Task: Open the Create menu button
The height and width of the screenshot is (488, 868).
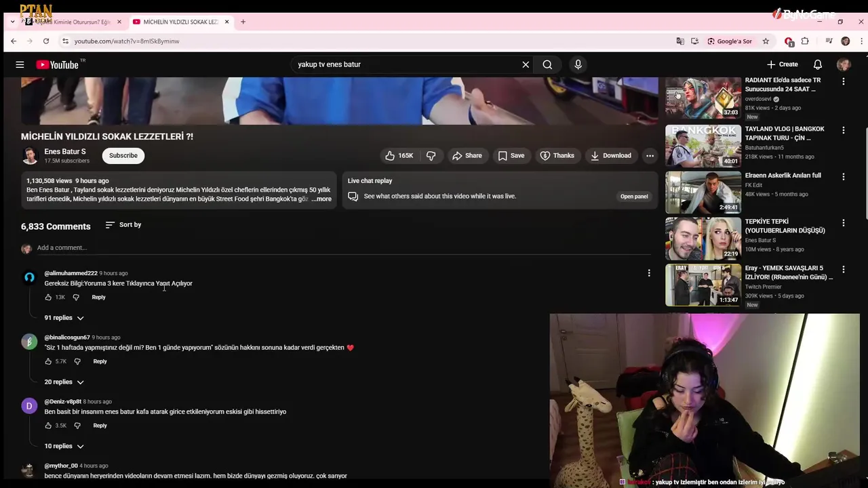Action: pos(783,64)
